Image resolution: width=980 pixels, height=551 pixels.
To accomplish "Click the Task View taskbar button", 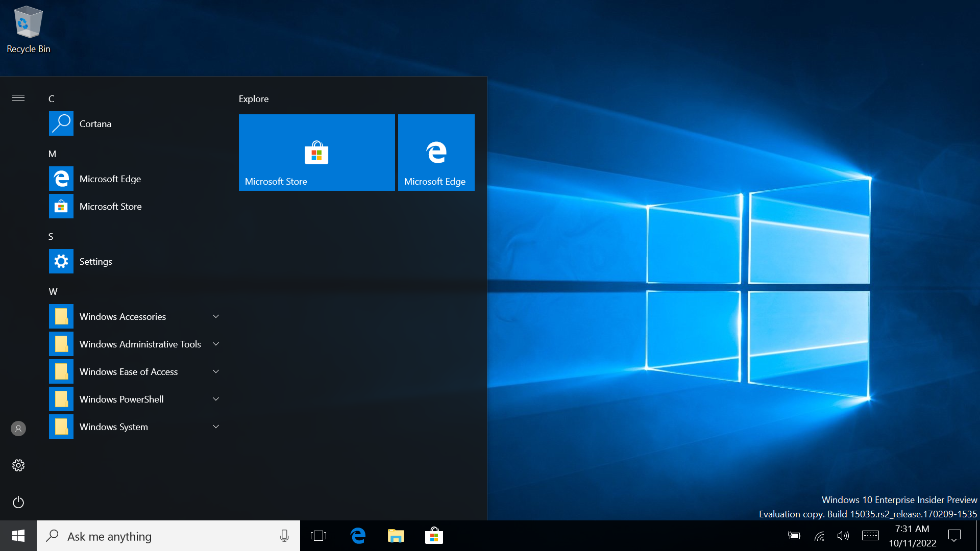I will [318, 536].
